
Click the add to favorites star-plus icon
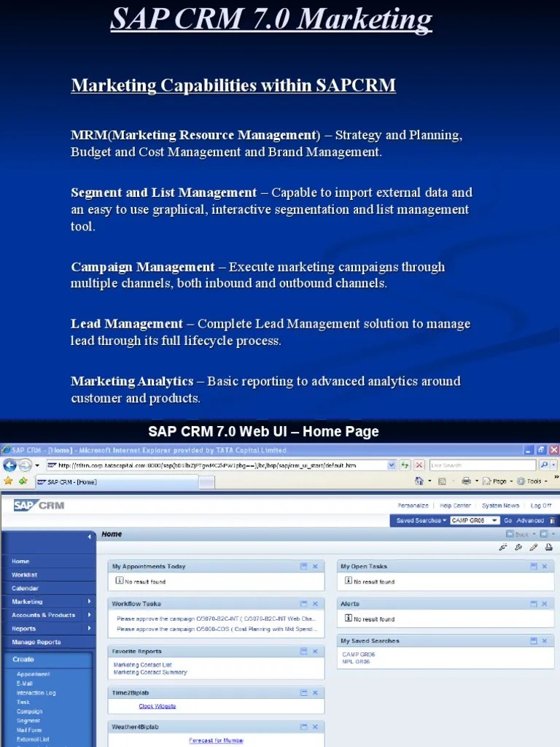[23, 481]
